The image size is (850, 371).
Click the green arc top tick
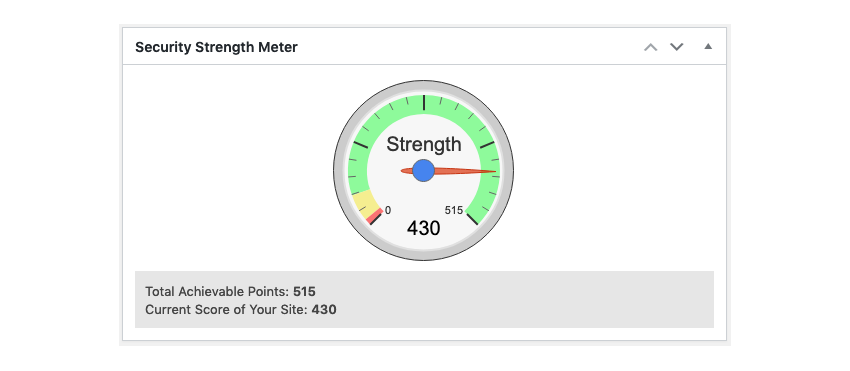(423, 103)
